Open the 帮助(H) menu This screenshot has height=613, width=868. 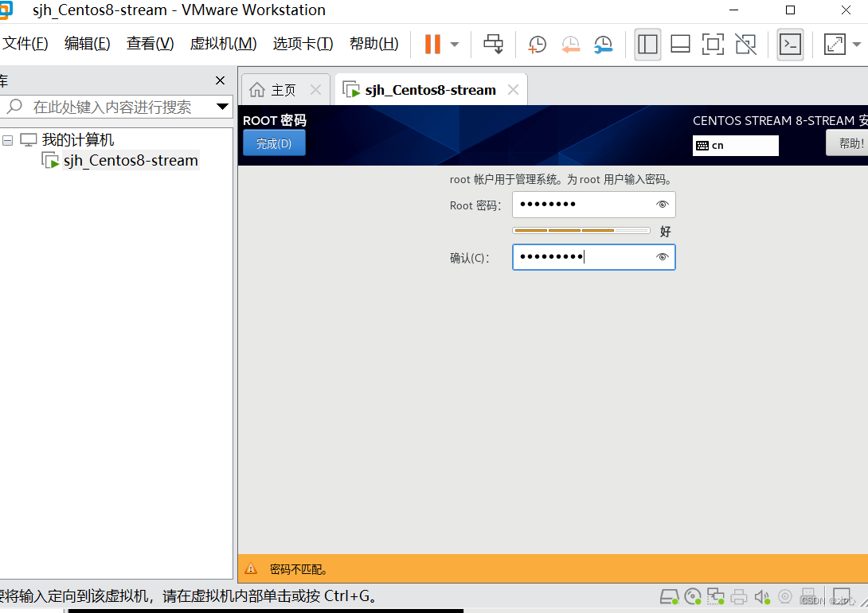tap(373, 44)
